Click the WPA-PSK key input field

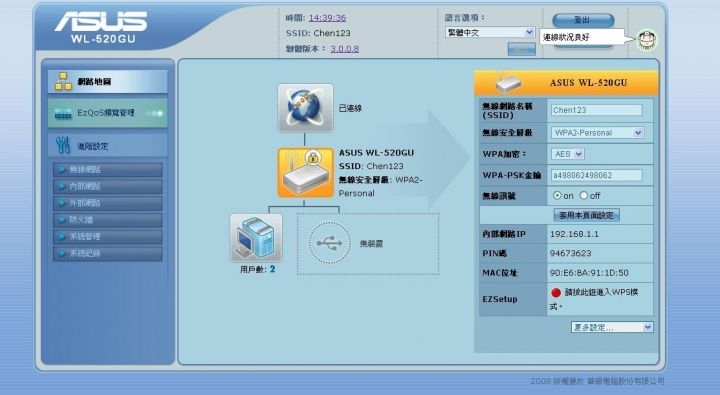(596, 175)
